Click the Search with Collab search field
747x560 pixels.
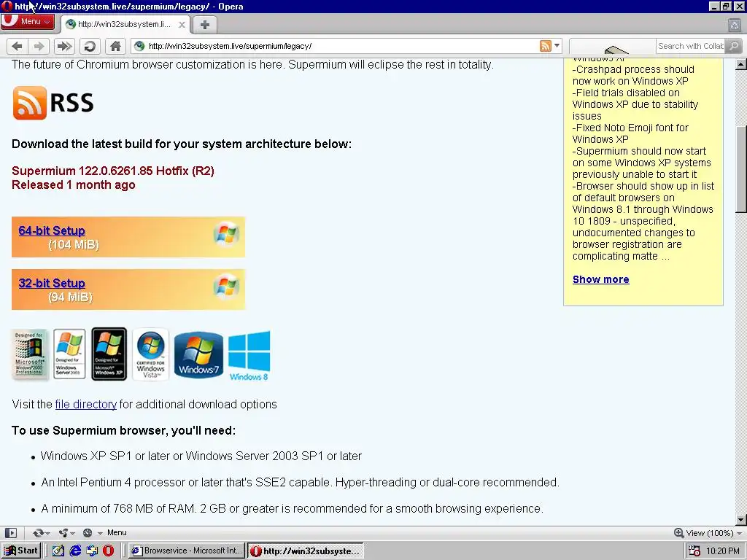[x=690, y=46]
